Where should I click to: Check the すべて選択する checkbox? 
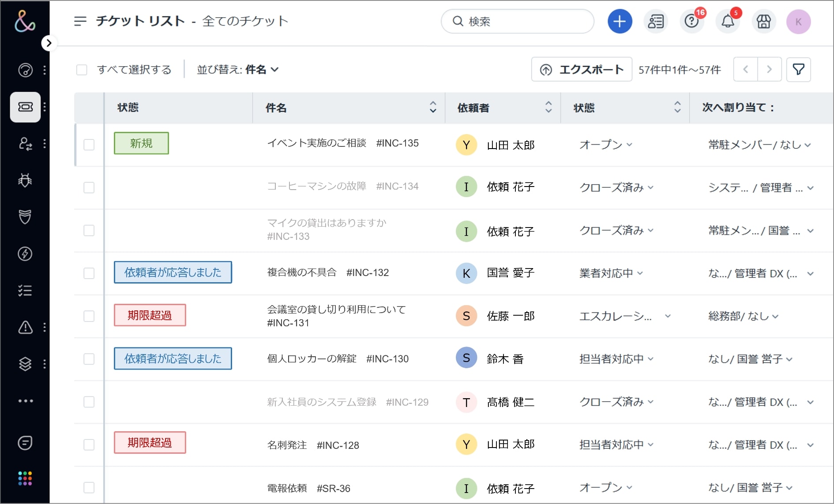tap(82, 70)
